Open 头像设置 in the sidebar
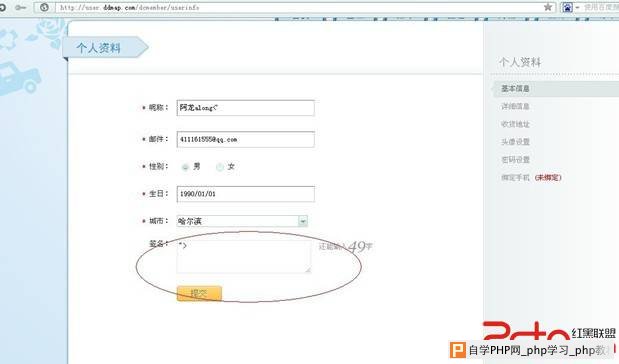This screenshot has height=364, width=619. pyautogui.click(x=515, y=142)
